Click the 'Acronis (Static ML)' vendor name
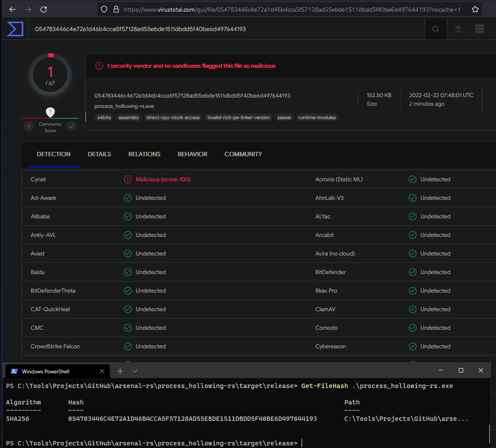 point(339,180)
